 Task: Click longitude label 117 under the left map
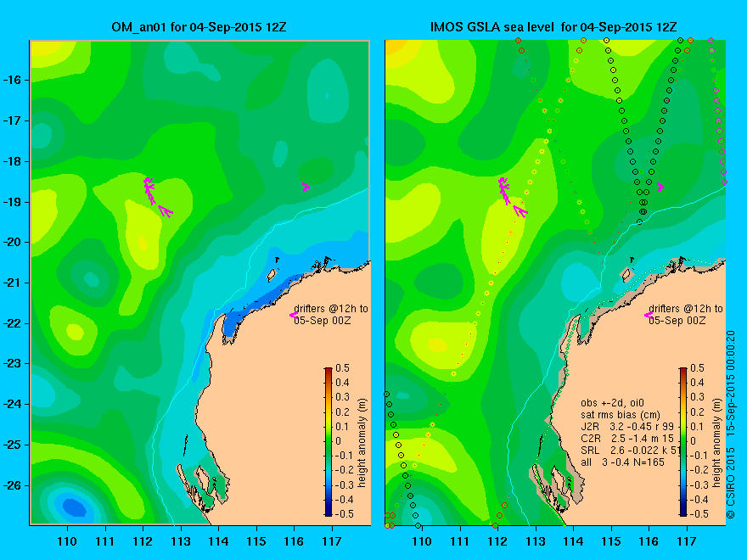coord(332,541)
